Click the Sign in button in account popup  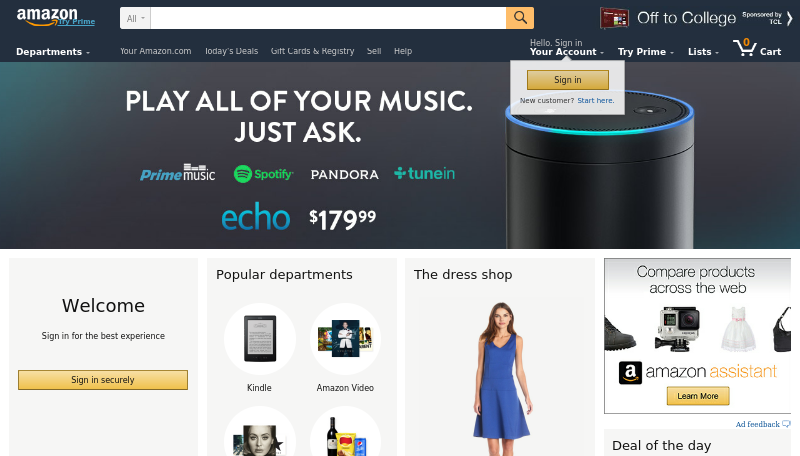tap(567, 80)
